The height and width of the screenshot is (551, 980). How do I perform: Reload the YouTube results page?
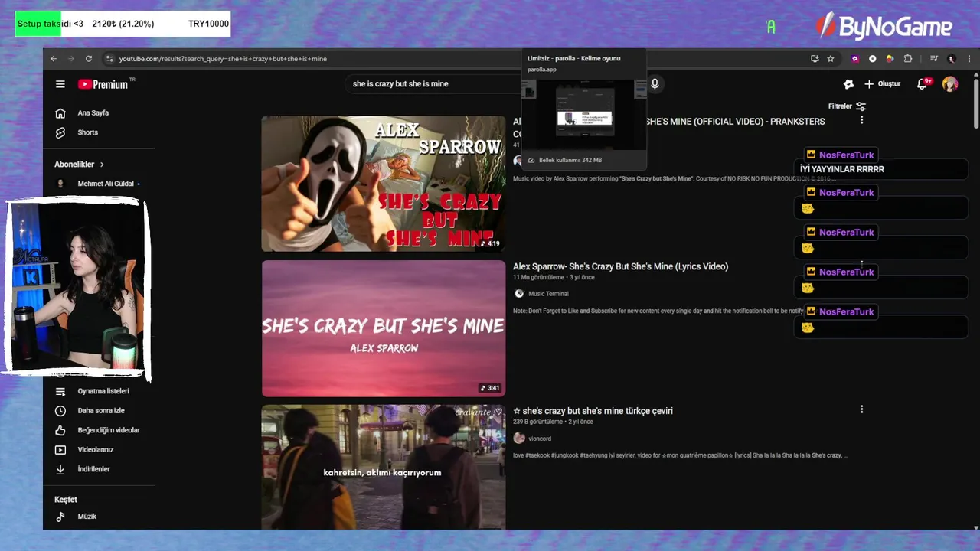pos(89,59)
